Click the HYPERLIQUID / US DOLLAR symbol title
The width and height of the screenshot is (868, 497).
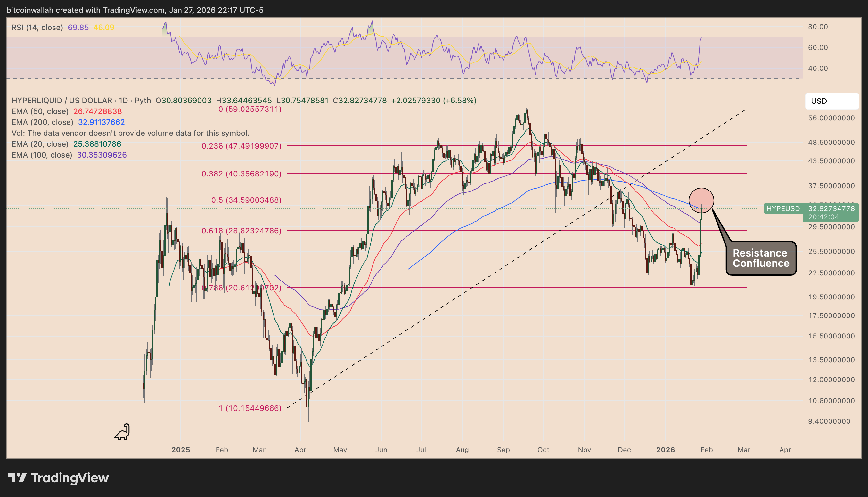pos(61,100)
